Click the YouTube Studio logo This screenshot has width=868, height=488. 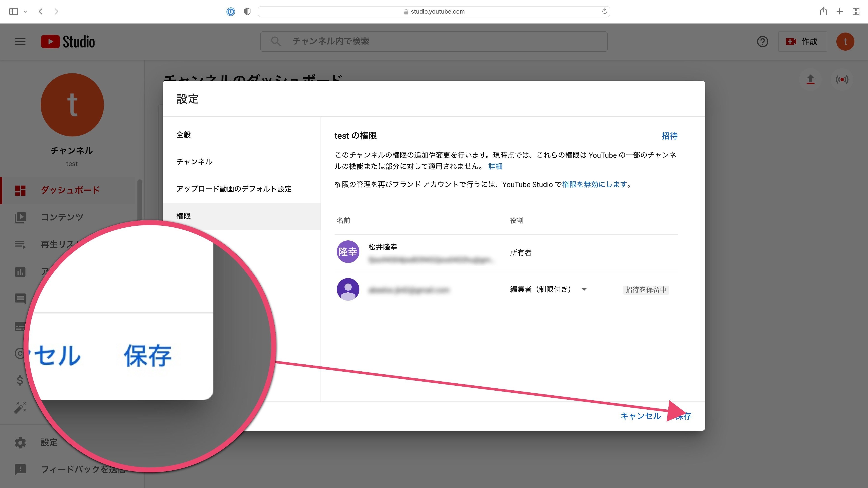[68, 41]
